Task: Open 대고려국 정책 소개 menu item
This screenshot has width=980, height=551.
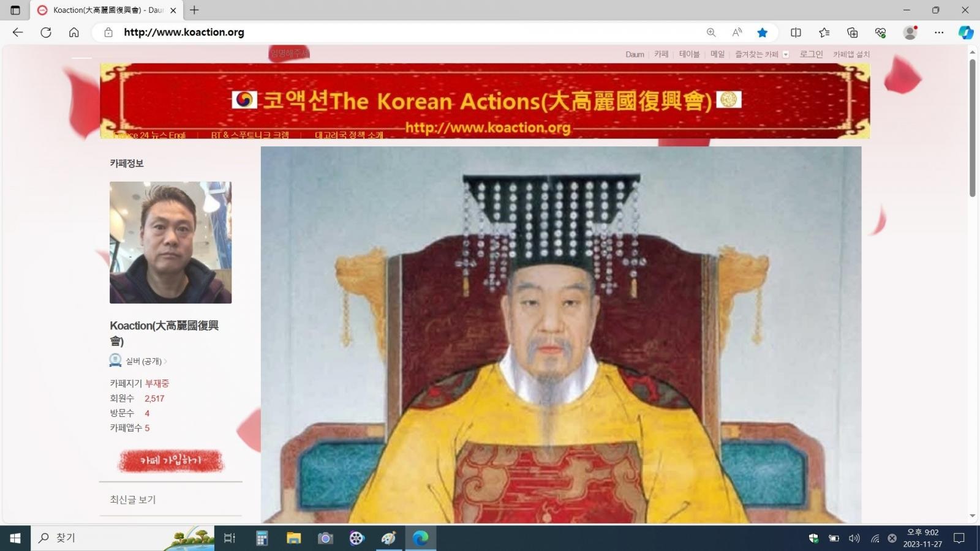Action: [x=349, y=135]
